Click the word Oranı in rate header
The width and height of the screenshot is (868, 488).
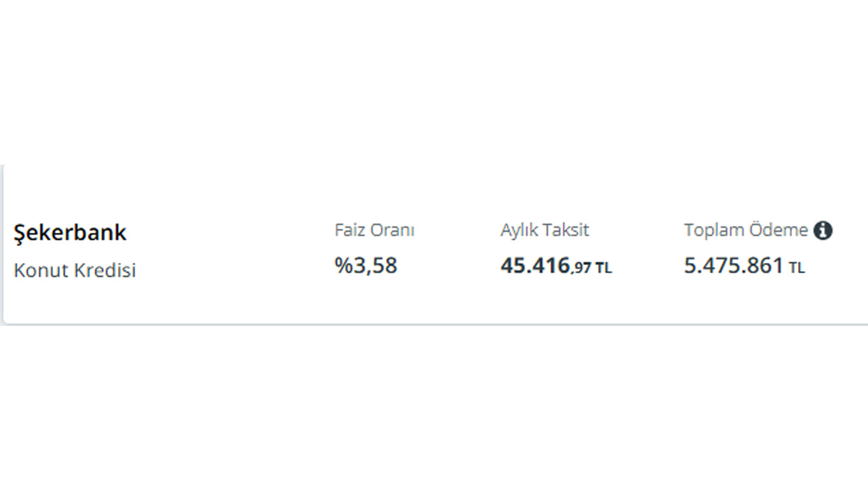[x=393, y=230]
